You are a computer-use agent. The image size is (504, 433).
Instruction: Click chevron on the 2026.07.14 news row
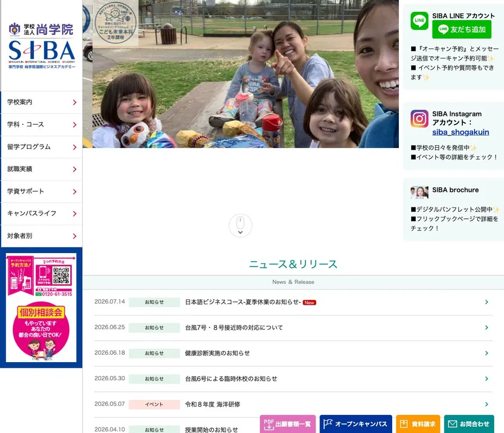click(x=487, y=302)
